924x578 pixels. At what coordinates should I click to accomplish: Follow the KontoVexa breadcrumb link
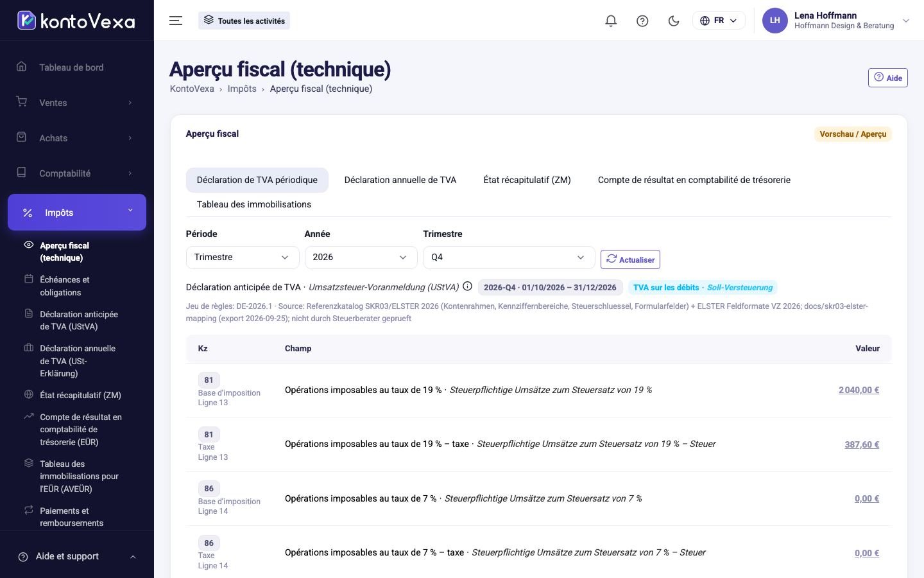(192, 89)
